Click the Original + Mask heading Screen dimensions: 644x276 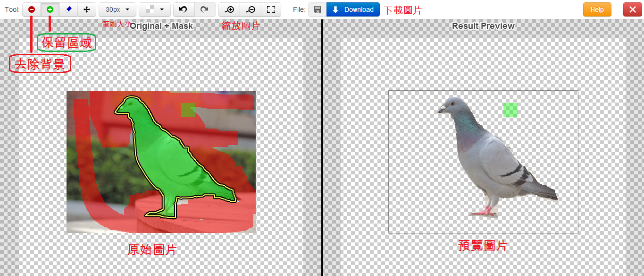coord(161,26)
